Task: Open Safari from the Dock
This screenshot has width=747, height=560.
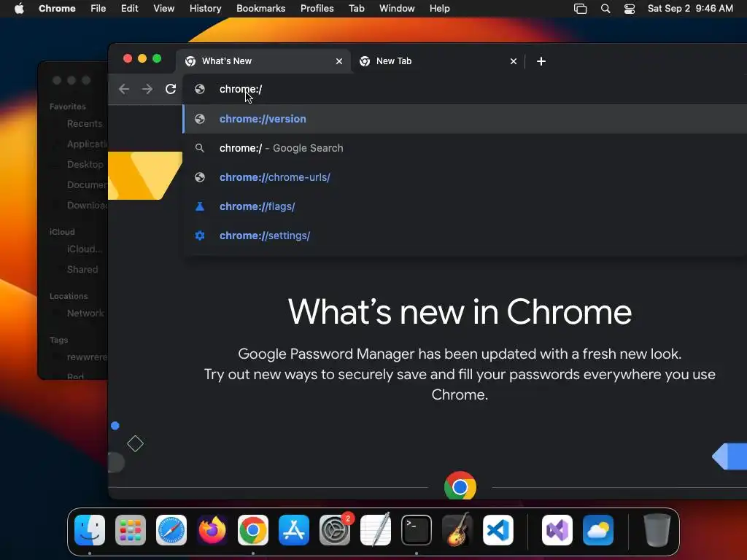Action: [x=171, y=530]
